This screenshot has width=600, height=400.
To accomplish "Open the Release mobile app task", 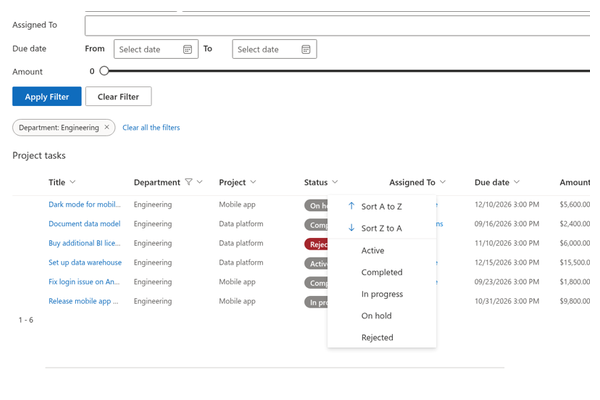I will pyautogui.click(x=83, y=301).
